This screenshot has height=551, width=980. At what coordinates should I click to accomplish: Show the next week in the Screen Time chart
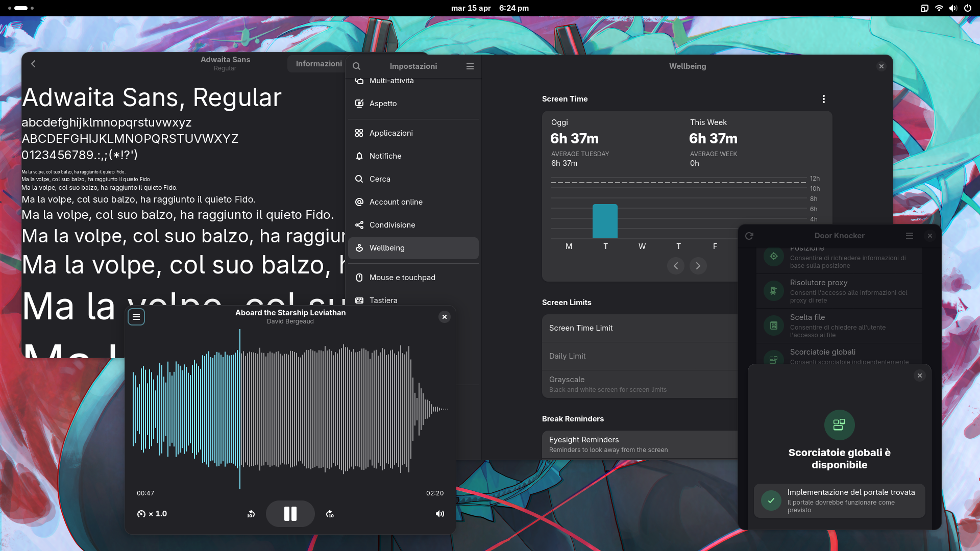coord(698,266)
